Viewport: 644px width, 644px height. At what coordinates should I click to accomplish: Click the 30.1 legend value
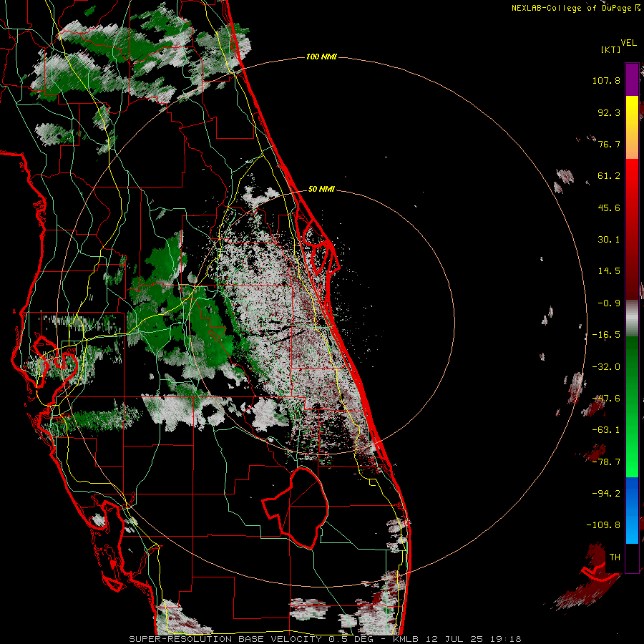click(609, 240)
